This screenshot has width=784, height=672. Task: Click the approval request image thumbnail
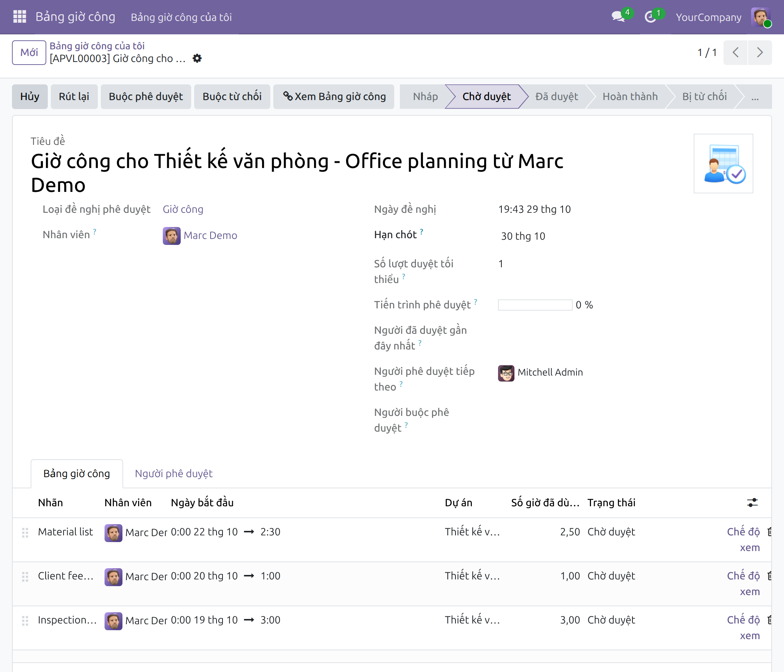click(x=723, y=164)
